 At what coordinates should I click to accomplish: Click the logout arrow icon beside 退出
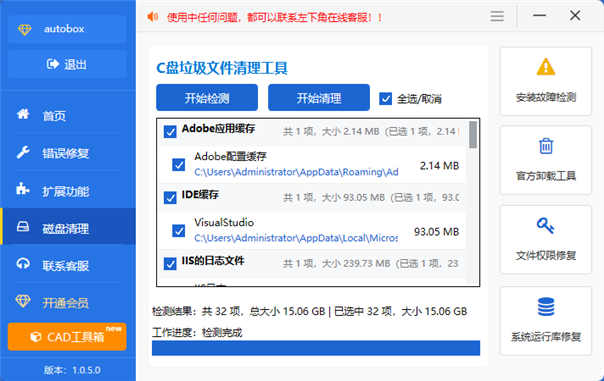53,64
